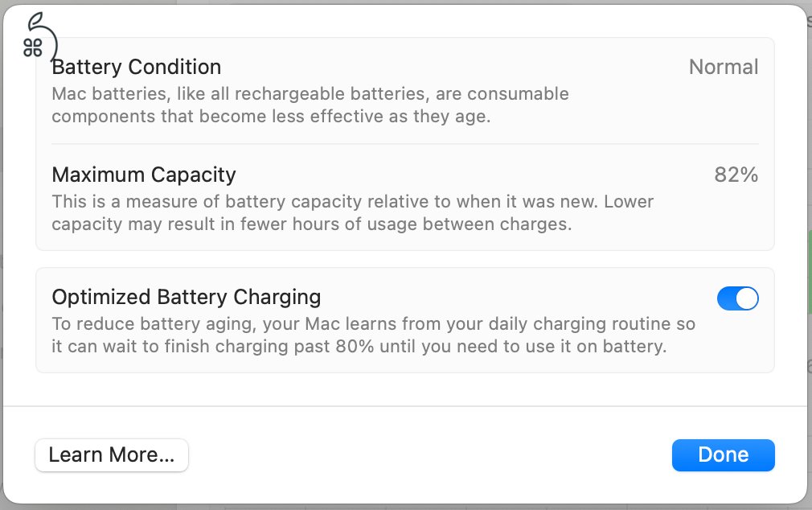The height and width of the screenshot is (510, 812).
Task: Turn off Optimized Battery Charging switch
Action: 737,299
